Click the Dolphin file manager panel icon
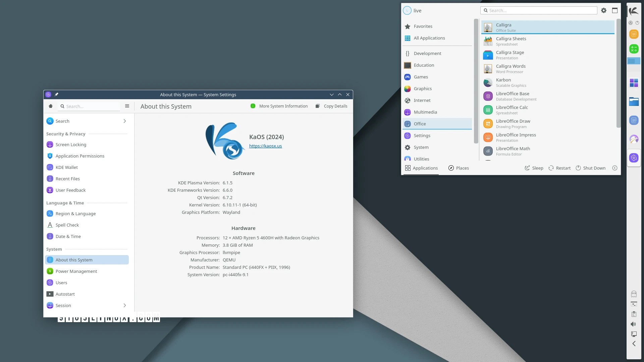Screen dimensions: 644x362 [634, 101]
